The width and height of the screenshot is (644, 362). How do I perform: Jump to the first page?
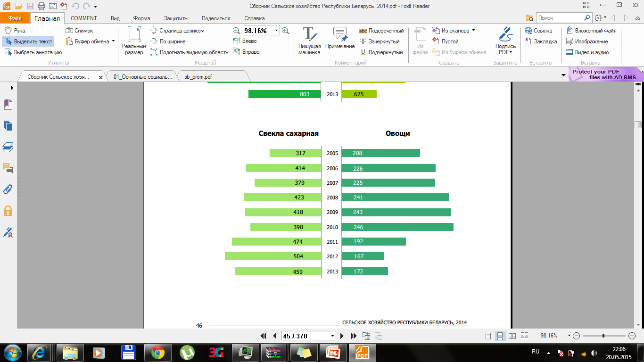point(264,336)
